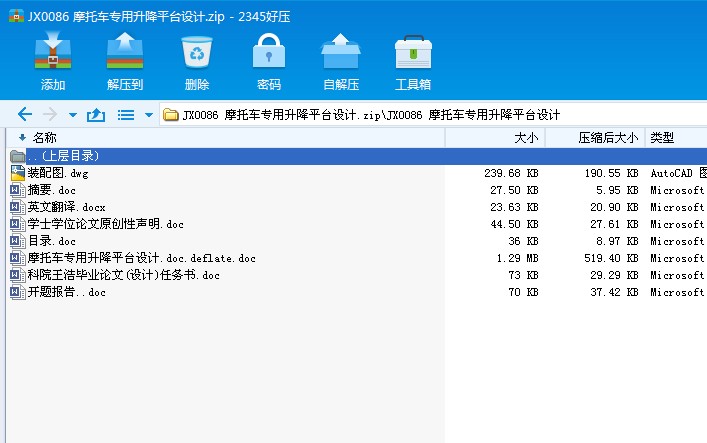Expand the view mode dropdown arrow
Screen dimensions: 707x443
tap(149, 115)
